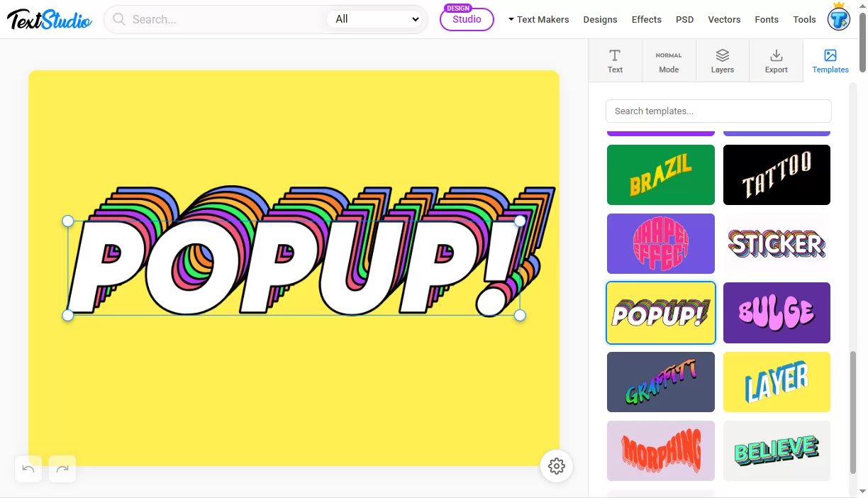
Task: Open the Fonts menu item
Action: [x=767, y=19]
